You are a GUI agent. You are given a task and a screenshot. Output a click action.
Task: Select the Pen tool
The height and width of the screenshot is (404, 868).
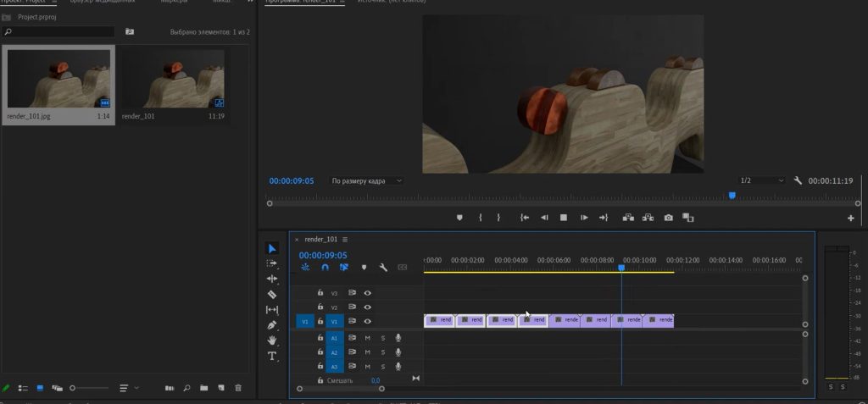tap(272, 325)
